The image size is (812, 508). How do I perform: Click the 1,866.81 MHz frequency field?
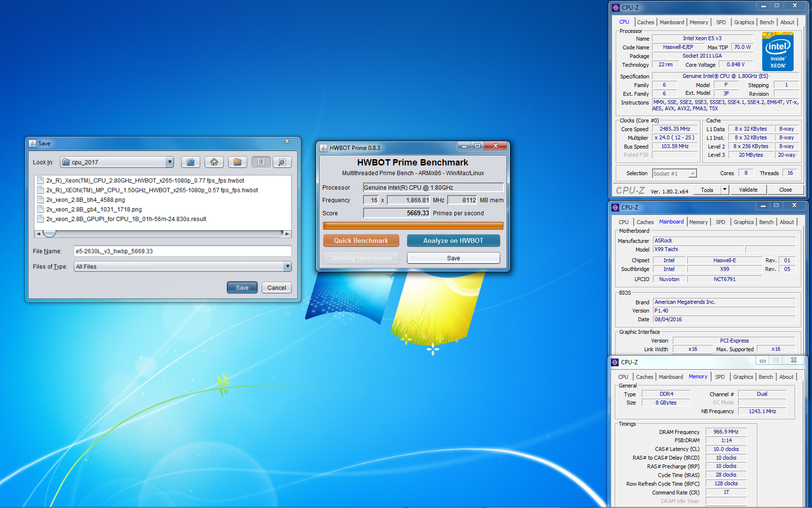coord(408,200)
